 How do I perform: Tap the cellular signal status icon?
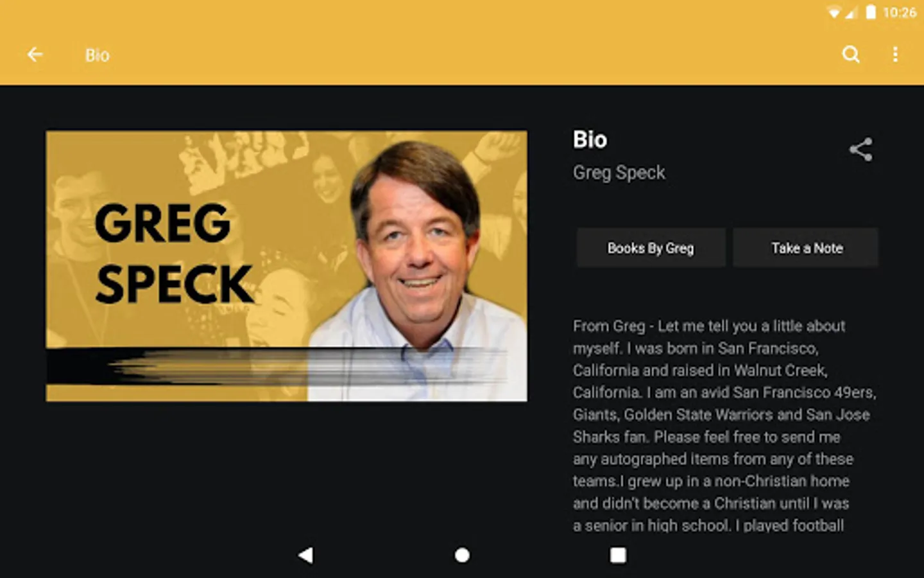pos(851,13)
